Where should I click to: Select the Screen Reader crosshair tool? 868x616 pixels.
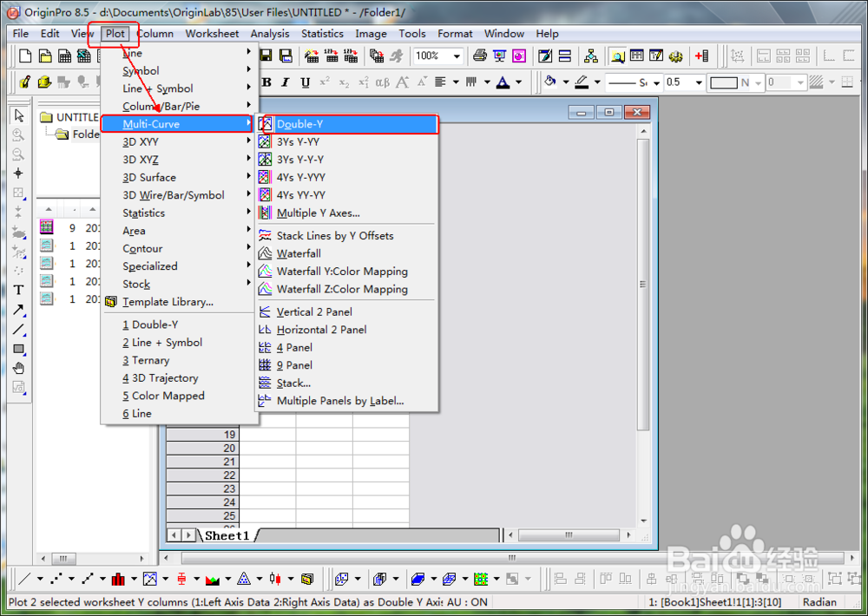pyautogui.click(x=19, y=174)
